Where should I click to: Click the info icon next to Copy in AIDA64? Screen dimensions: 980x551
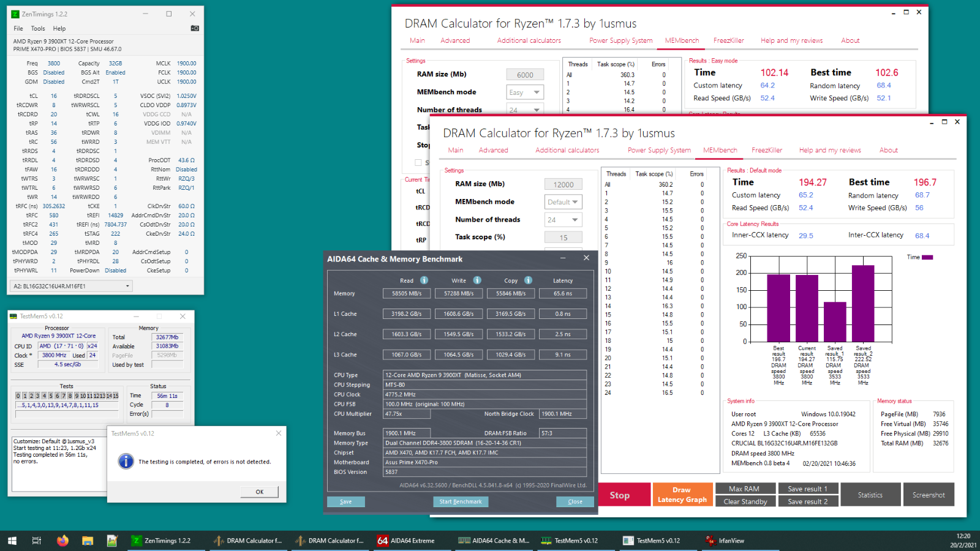[x=528, y=280]
